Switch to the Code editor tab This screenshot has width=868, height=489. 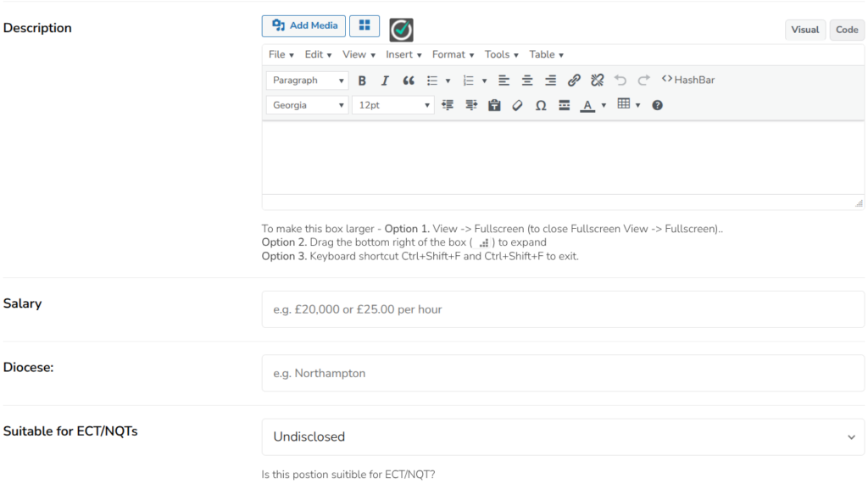tap(847, 30)
